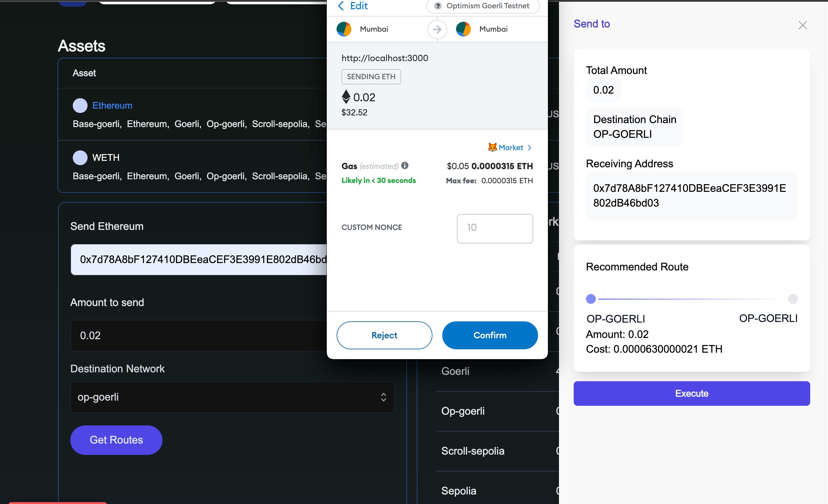
Task: Click the Cost 0.0000630000021 ETH text
Action: click(654, 349)
